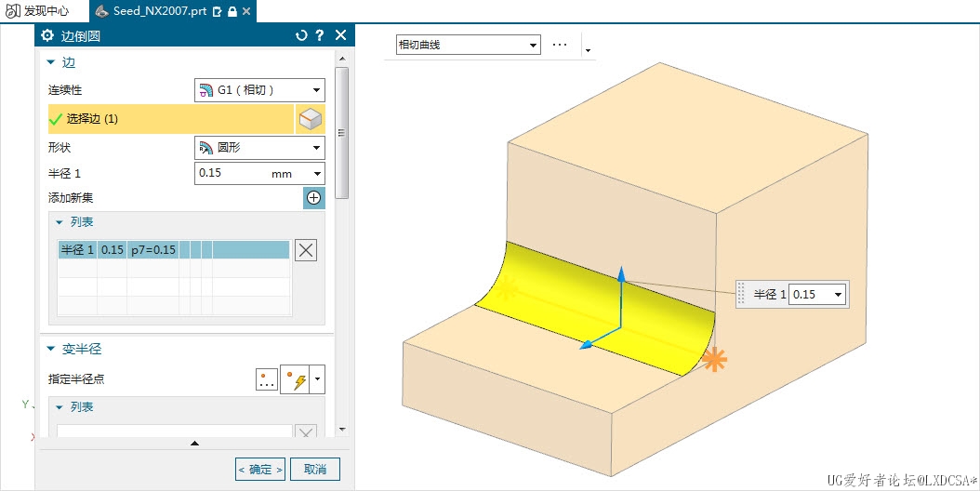Image resolution: width=980 pixels, height=491 pixels.
Task: Open the 形状 圆形 dropdown
Action: click(x=259, y=148)
